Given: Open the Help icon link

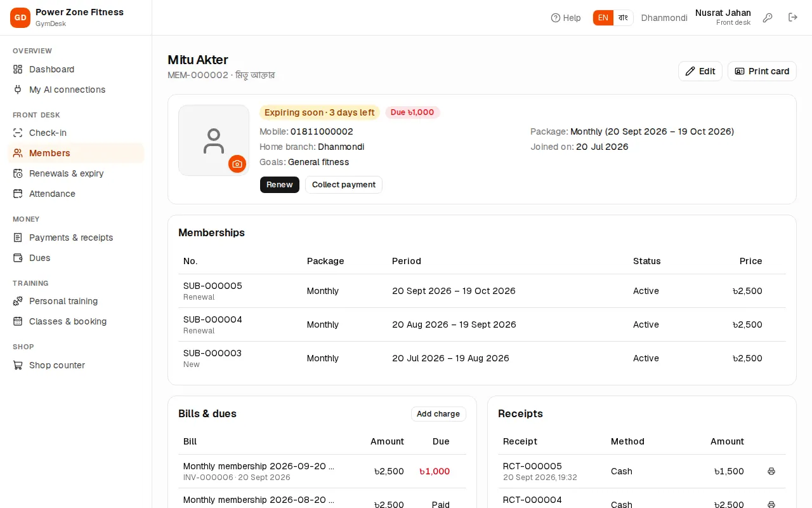Looking at the screenshot, I should pos(566,18).
